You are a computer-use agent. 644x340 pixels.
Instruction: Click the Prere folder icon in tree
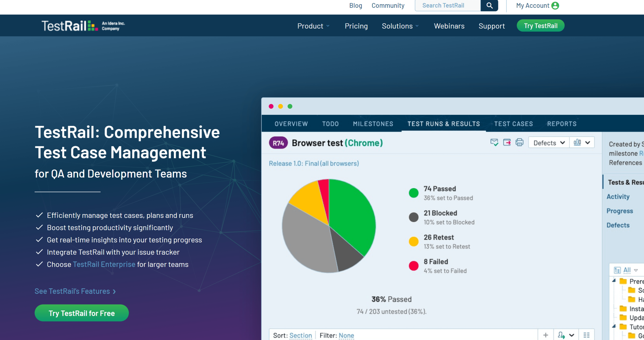click(623, 281)
